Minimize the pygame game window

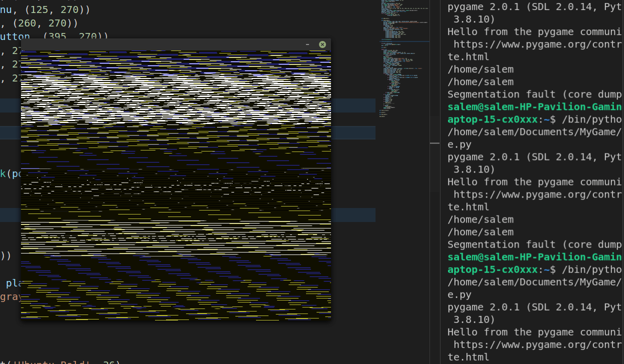(x=307, y=44)
